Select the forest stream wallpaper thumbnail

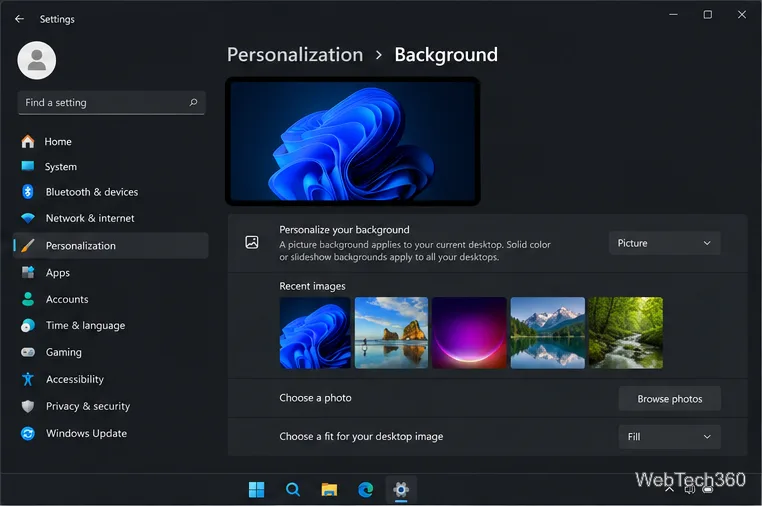click(x=626, y=332)
